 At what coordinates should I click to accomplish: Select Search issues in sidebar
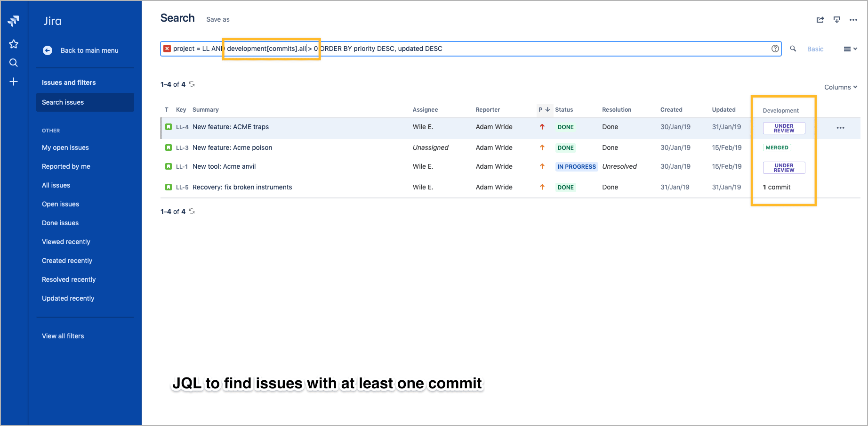click(x=85, y=102)
